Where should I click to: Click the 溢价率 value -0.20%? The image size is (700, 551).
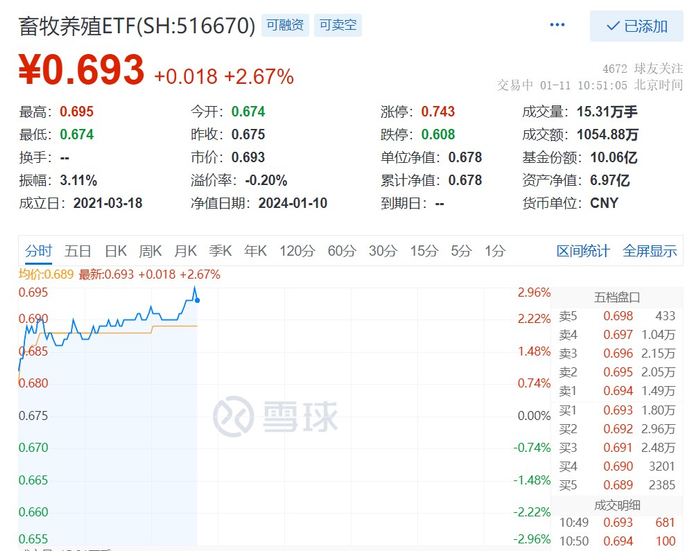266,180
